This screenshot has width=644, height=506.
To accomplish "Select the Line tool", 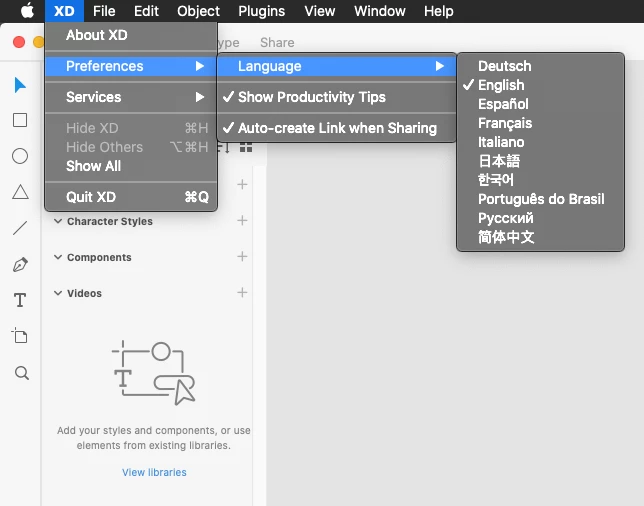I will click(x=20, y=228).
